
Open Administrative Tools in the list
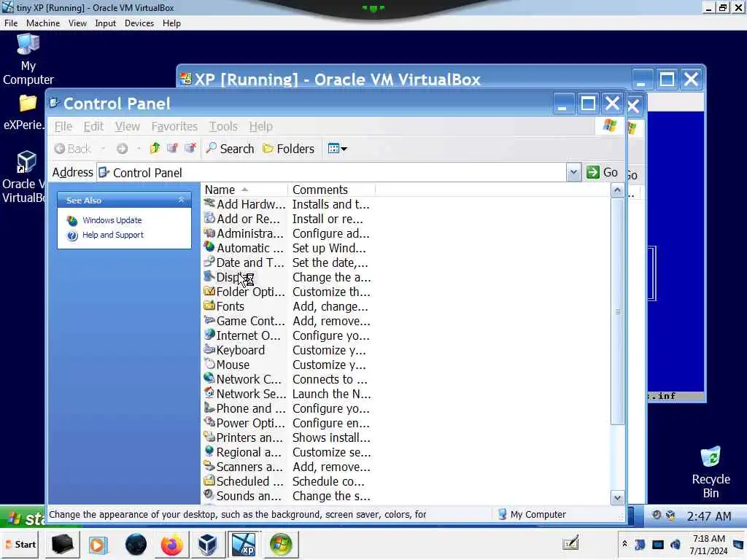point(244,233)
